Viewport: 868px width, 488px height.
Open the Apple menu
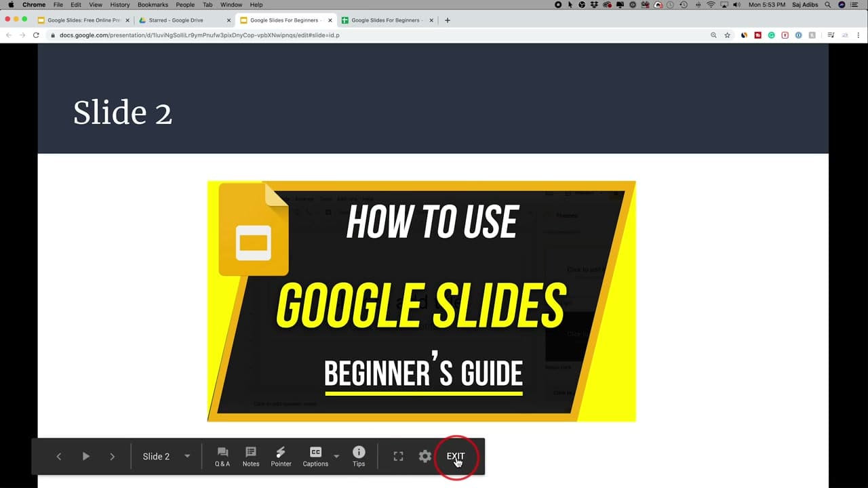pyautogui.click(x=10, y=5)
